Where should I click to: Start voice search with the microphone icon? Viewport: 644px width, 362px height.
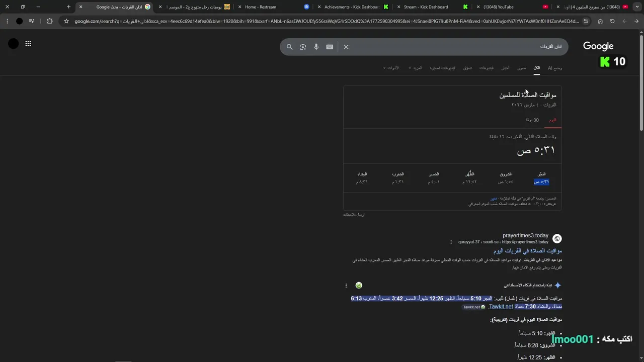click(316, 47)
